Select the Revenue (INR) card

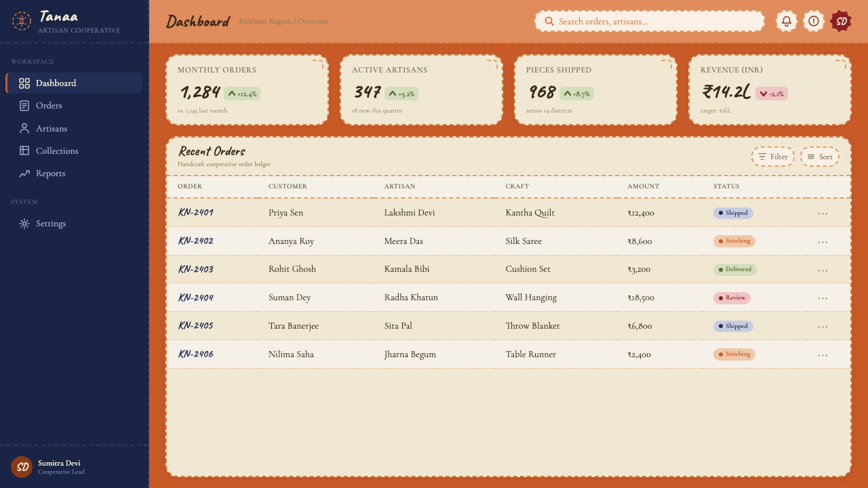[770, 90]
